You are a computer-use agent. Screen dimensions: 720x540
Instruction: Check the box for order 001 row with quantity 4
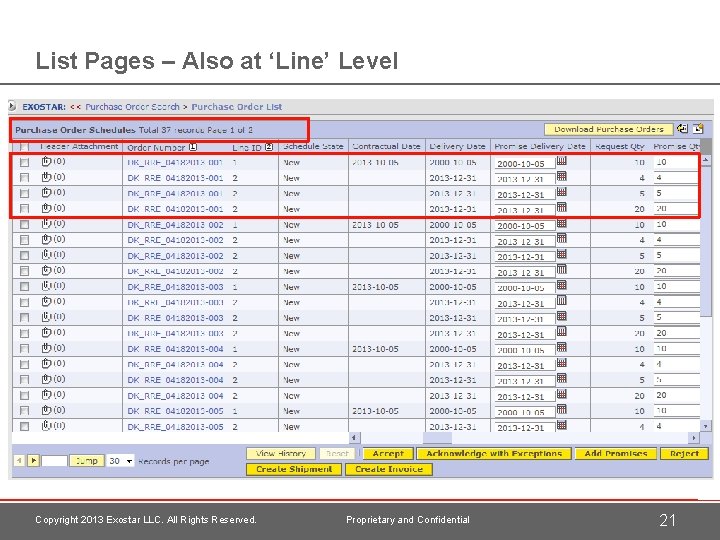pyautogui.click(x=24, y=178)
